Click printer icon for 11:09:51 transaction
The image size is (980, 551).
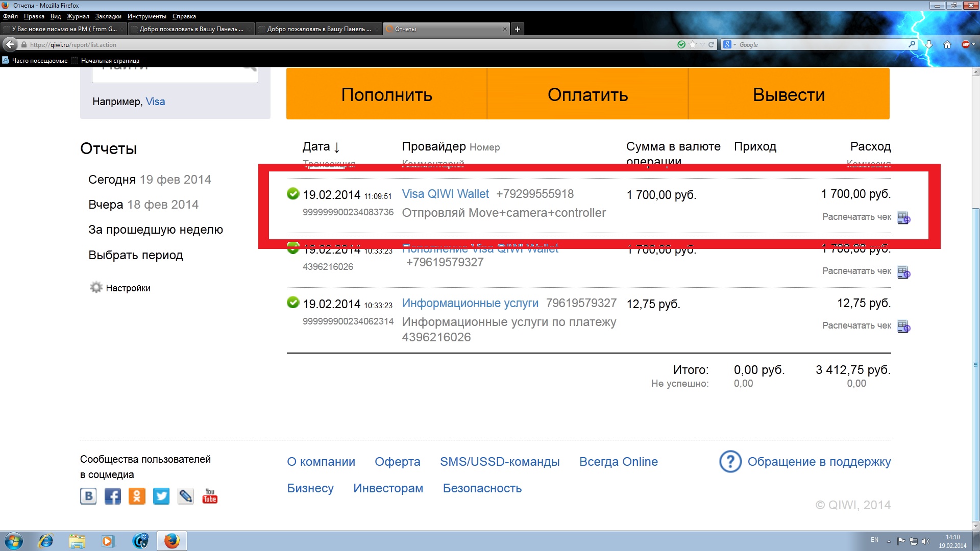(x=903, y=218)
